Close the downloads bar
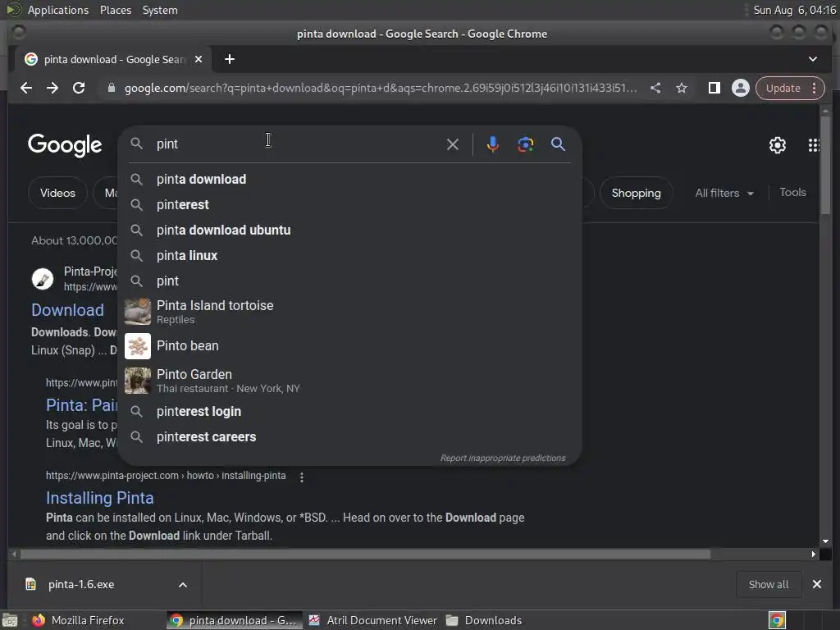 pyautogui.click(x=817, y=584)
